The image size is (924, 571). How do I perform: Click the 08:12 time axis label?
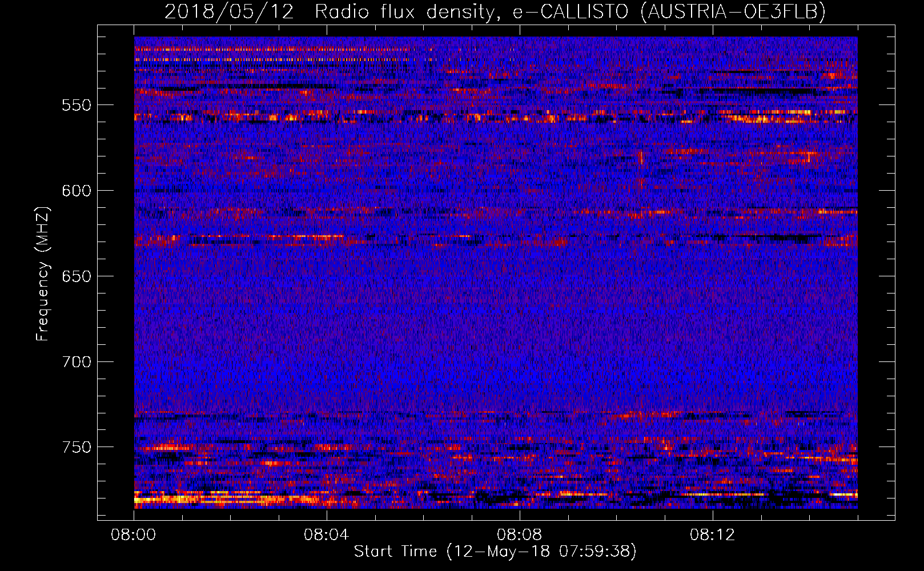pyautogui.click(x=713, y=535)
